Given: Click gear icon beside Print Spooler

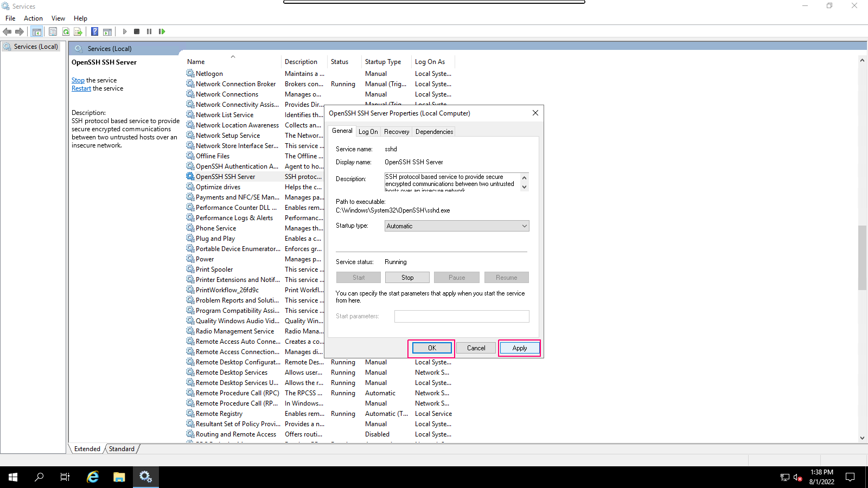Looking at the screenshot, I should click(x=190, y=269).
